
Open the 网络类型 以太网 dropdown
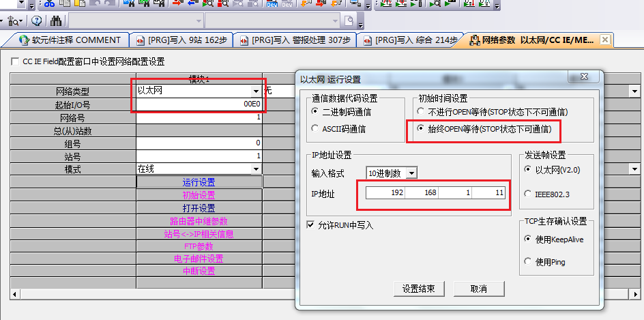[x=256, y=91]
